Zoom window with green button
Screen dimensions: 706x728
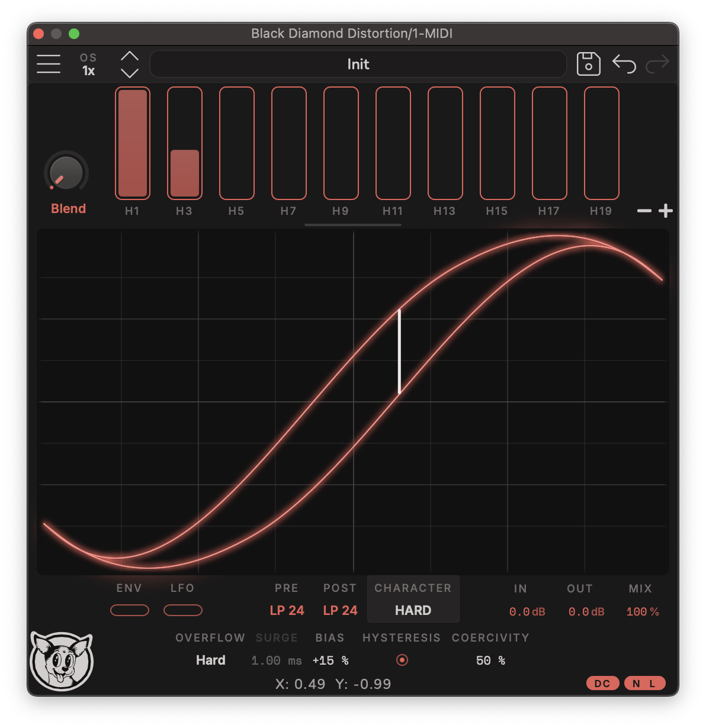click(74, 34)
